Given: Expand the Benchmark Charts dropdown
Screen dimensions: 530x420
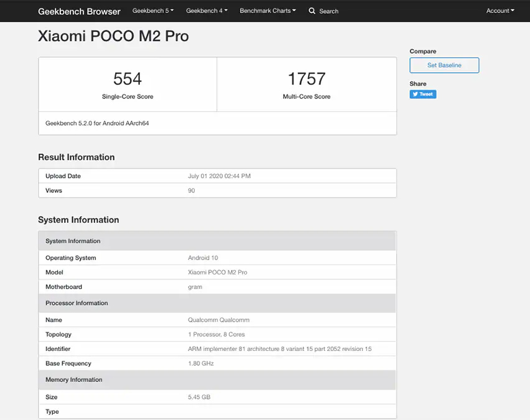Looking at the screenshot, I should [x=267, y=11].
